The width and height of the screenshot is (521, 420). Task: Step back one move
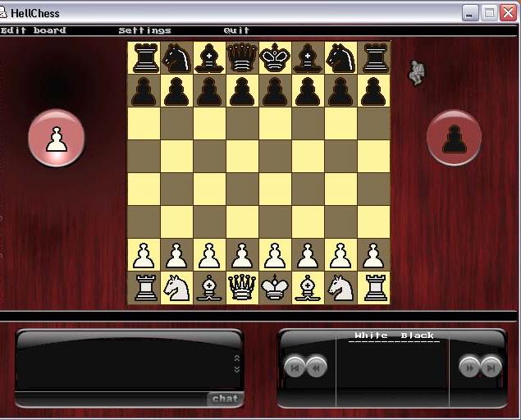point(316,366)
